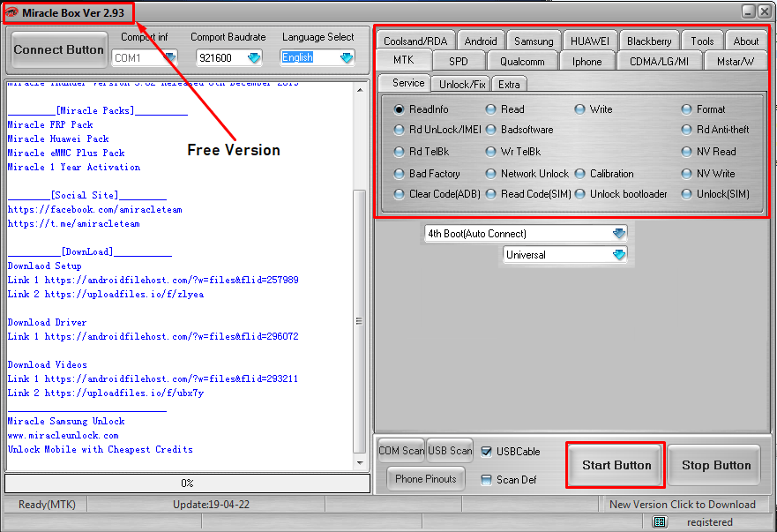Open the English language dropdown
This screenshot has width=777, height=532.
(x=347, y=58)
